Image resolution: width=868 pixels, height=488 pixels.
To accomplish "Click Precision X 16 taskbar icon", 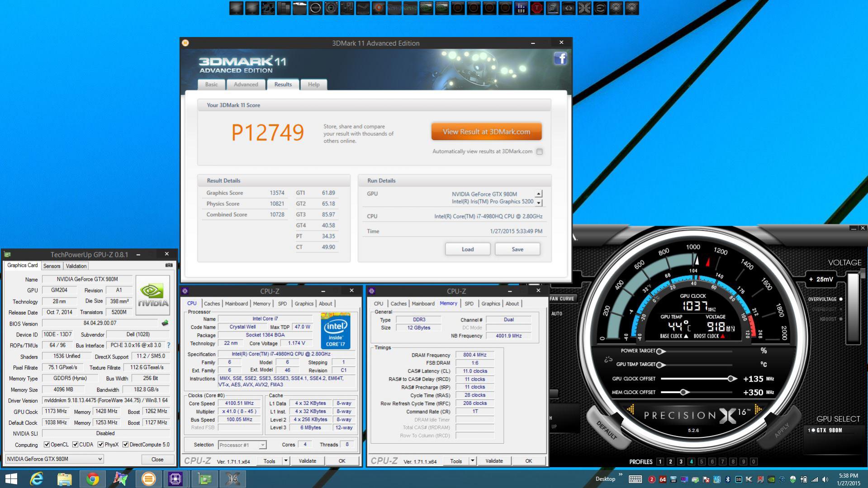I will click(233, 479).
